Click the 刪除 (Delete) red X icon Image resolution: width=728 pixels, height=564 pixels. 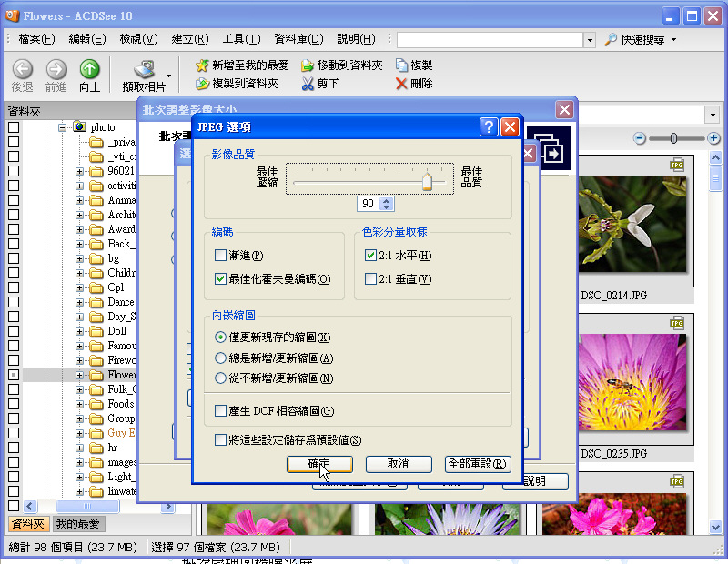coord(401,84)
